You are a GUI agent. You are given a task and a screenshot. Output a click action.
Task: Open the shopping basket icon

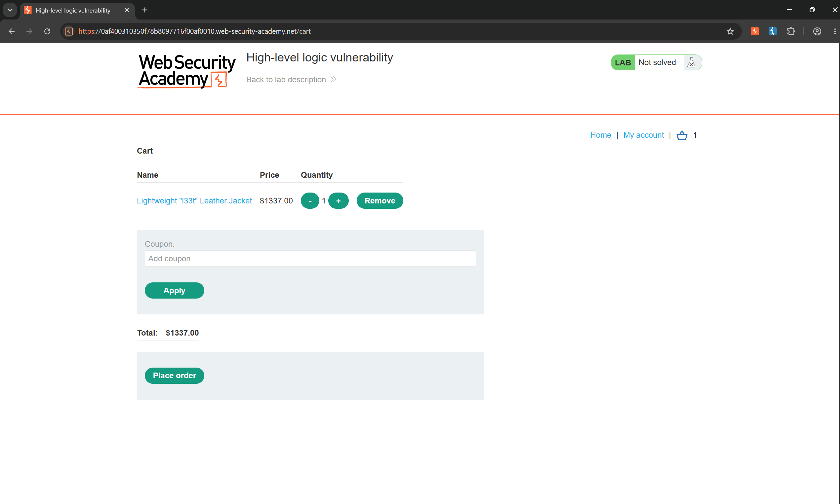pyautogui.click(x=682, y=135)
